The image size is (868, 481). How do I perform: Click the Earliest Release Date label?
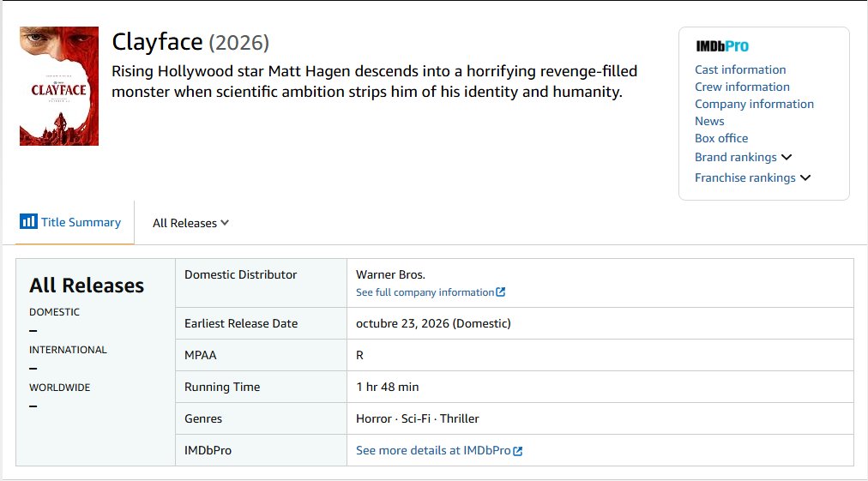click(x=241, y=323)
